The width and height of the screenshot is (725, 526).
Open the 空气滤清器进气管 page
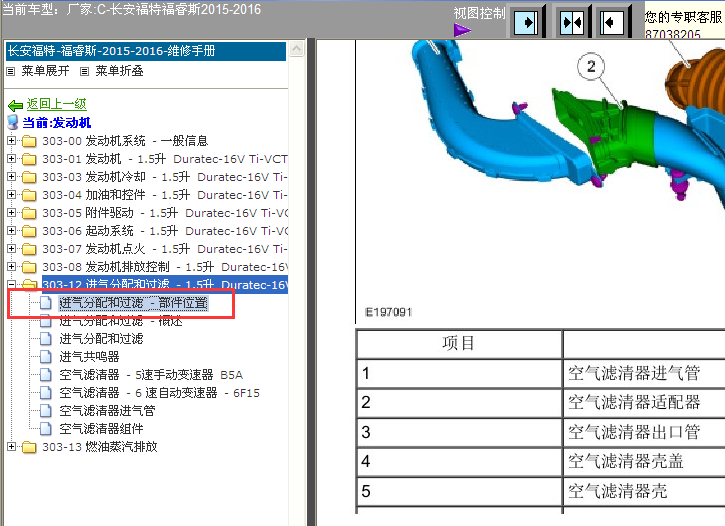pyautogui.click(x=107, y=410)
